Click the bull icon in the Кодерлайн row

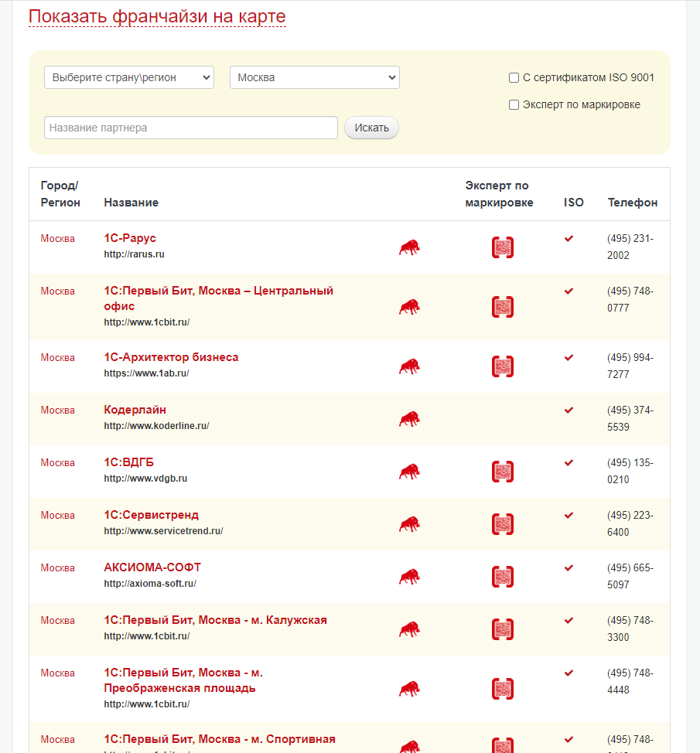click(409, 419)
